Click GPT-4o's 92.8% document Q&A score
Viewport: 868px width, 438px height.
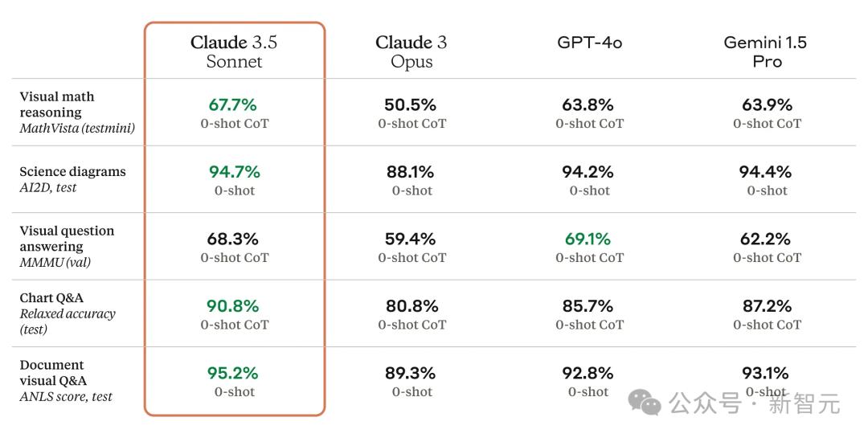pyautogui.click(x=589, y=373)
